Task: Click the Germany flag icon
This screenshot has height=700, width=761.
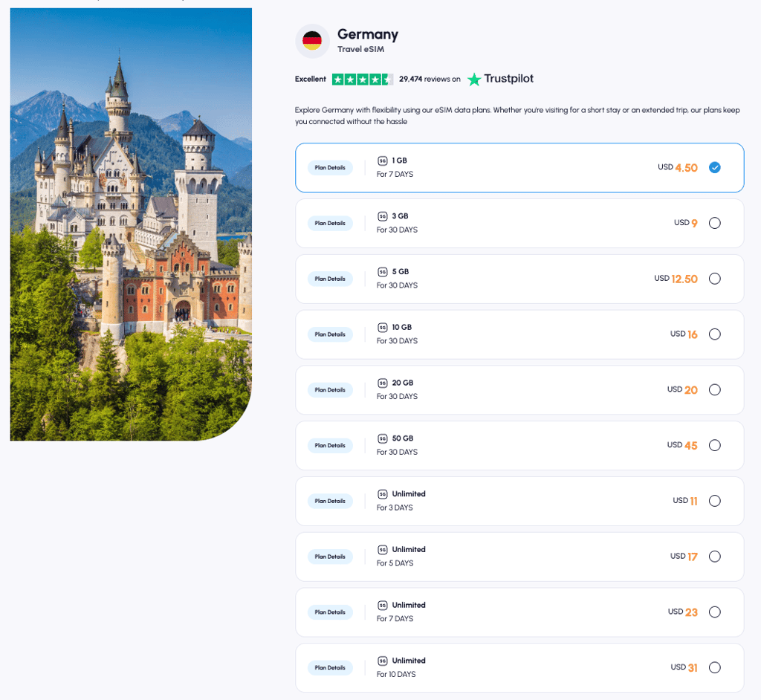Action: (312, 41)
